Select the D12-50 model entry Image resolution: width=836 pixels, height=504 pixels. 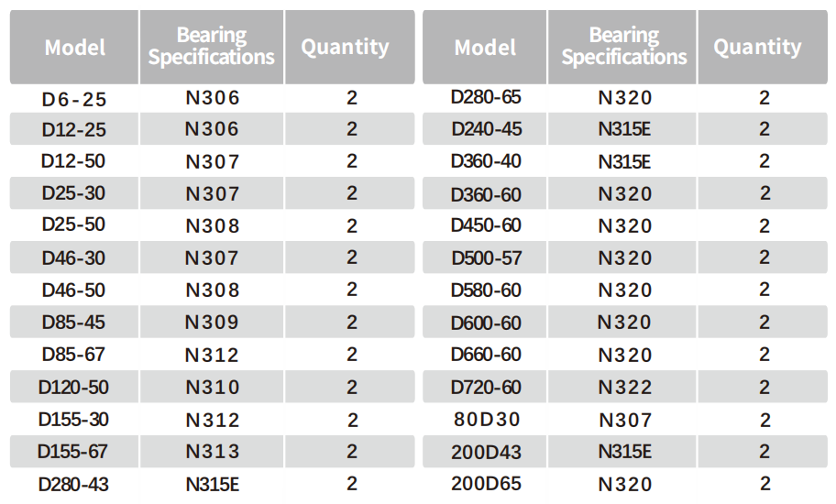point(73,162)
